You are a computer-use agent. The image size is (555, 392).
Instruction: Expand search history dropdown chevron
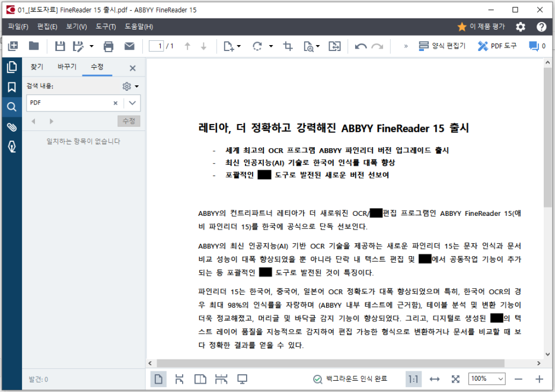tap(132, 103)
